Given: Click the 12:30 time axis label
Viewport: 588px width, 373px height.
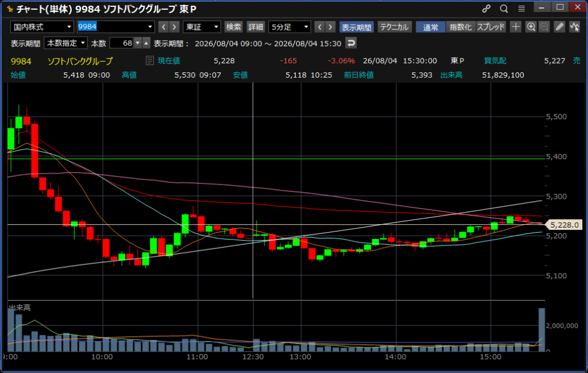Looking at the screenshot, I should pyautogui.click(x=253, y=356).
